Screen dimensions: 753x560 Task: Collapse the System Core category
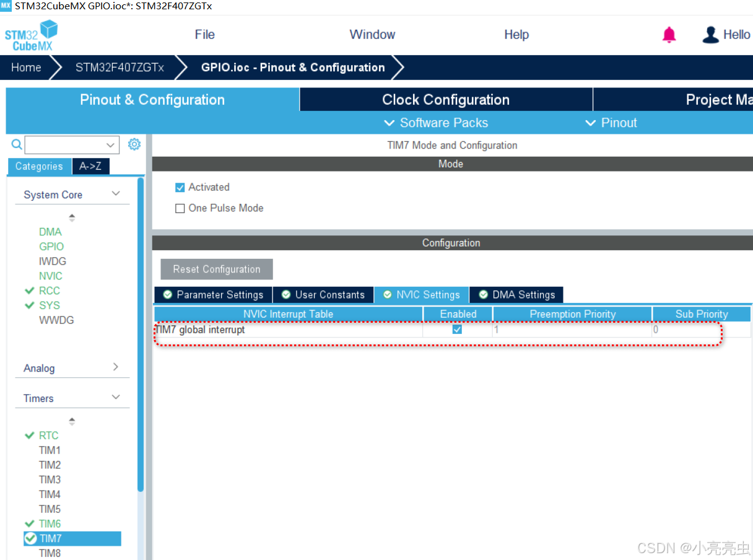116,194
